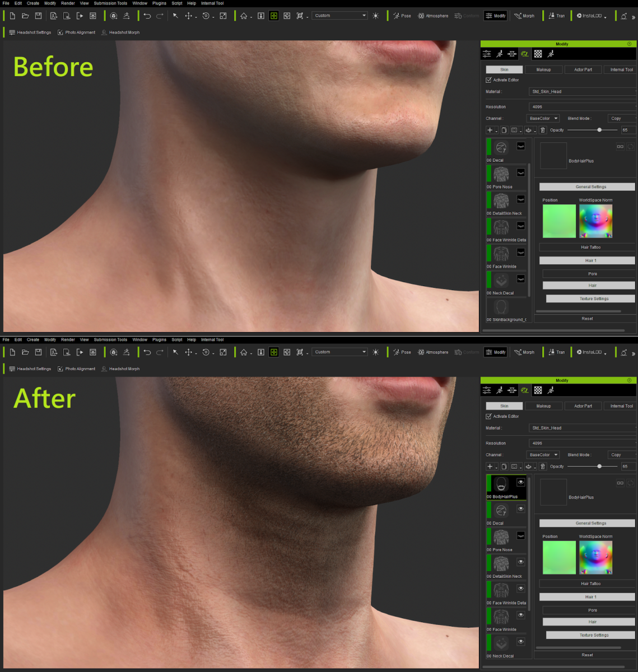
Task: Open the checkerboard texture tab icon in the After Modify panel
Action: [538, 390]
